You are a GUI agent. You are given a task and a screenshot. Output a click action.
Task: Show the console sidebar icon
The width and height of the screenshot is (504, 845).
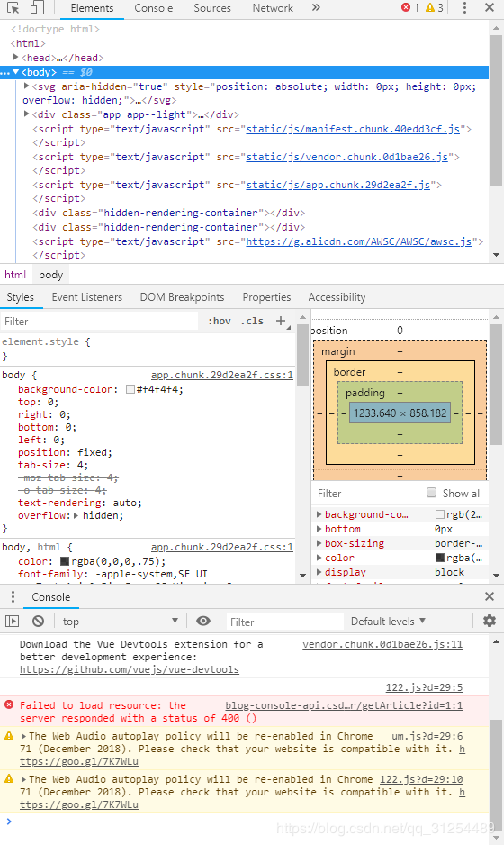point(13,622)
